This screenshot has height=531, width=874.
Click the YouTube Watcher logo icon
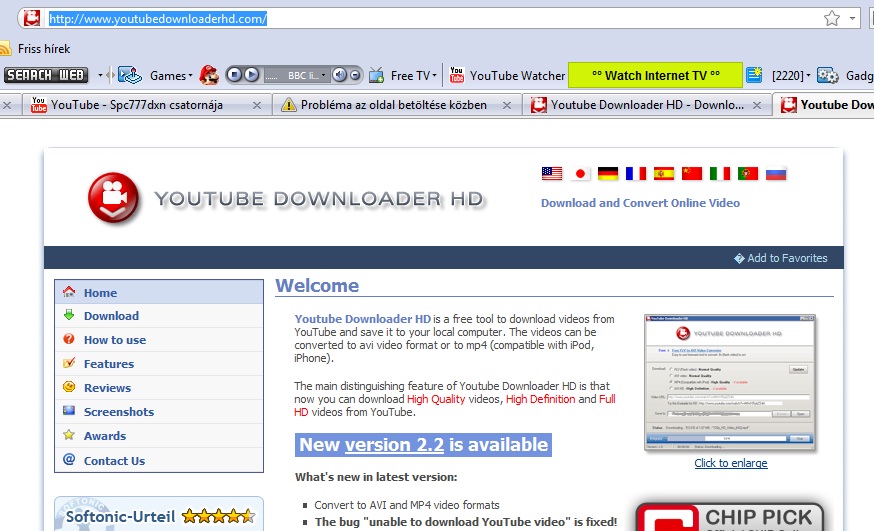(457, 75)
